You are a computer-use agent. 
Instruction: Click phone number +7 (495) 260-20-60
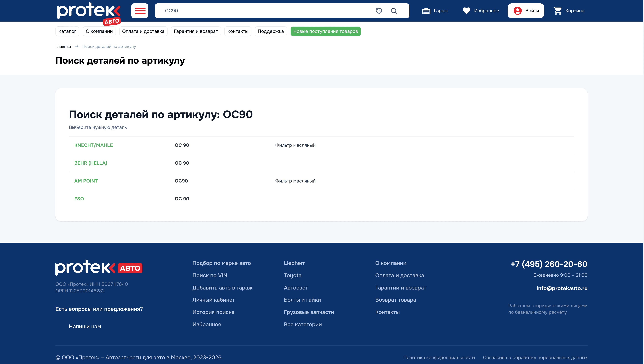click(549, 264)
